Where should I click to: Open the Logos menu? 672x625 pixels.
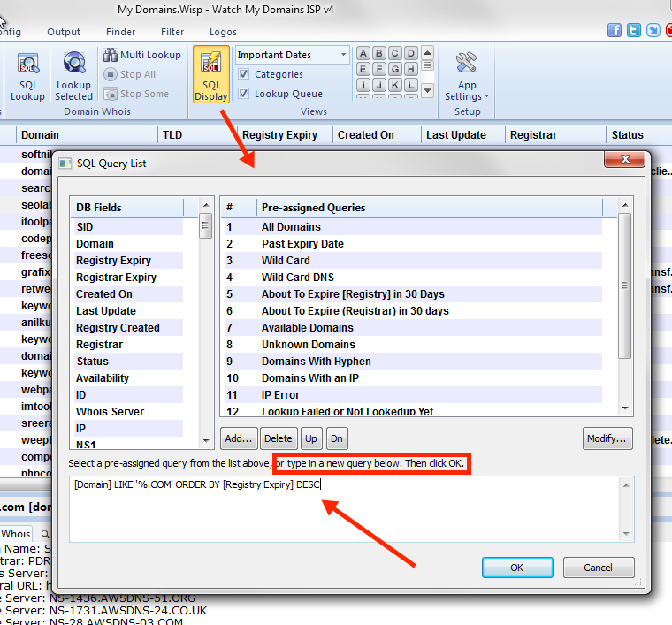(223, 32)
